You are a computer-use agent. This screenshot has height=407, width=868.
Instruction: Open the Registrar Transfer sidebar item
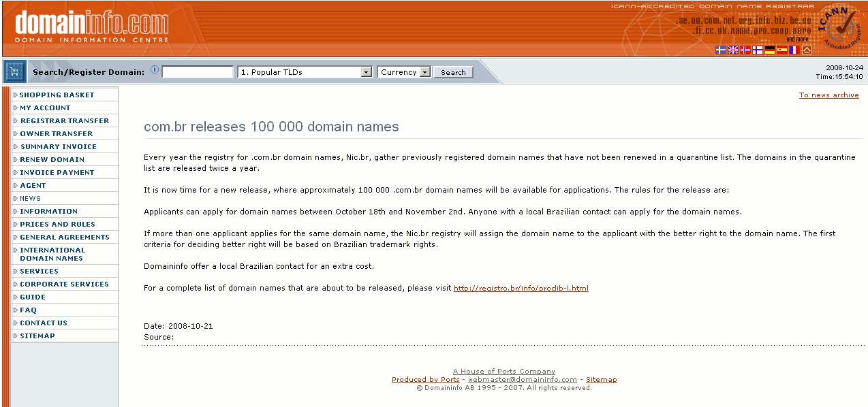click(x=64, y=121)
